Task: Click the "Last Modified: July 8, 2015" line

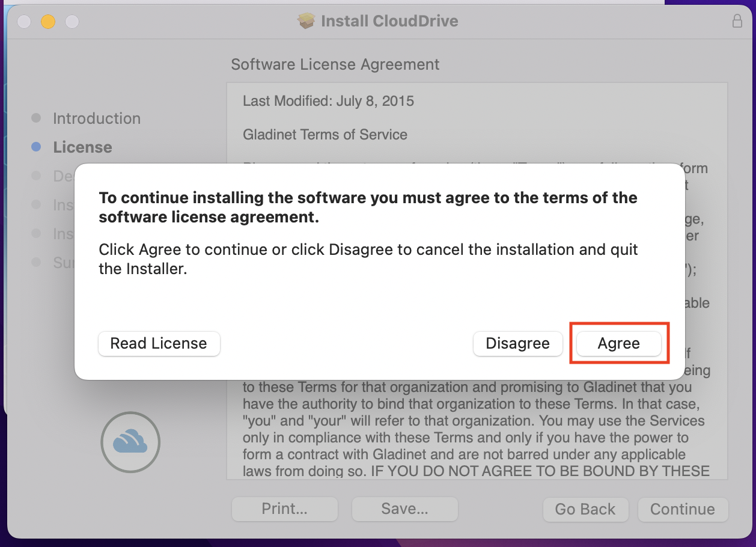Action: point(329,100)
